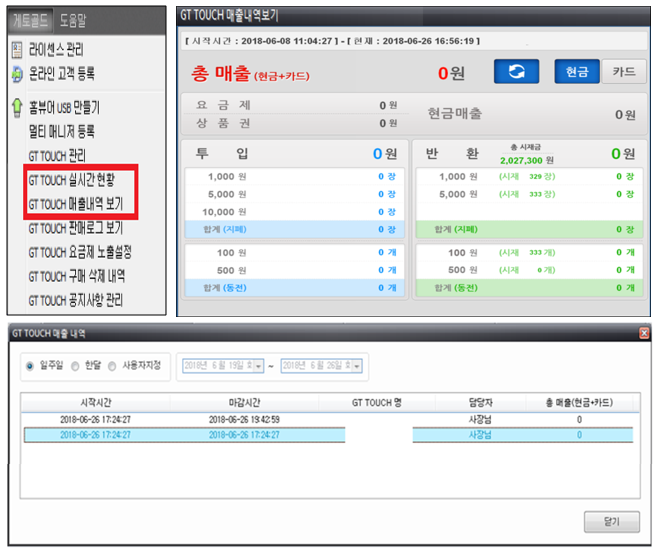
Task: Click the 현금 button
Action: pos(577,71)
